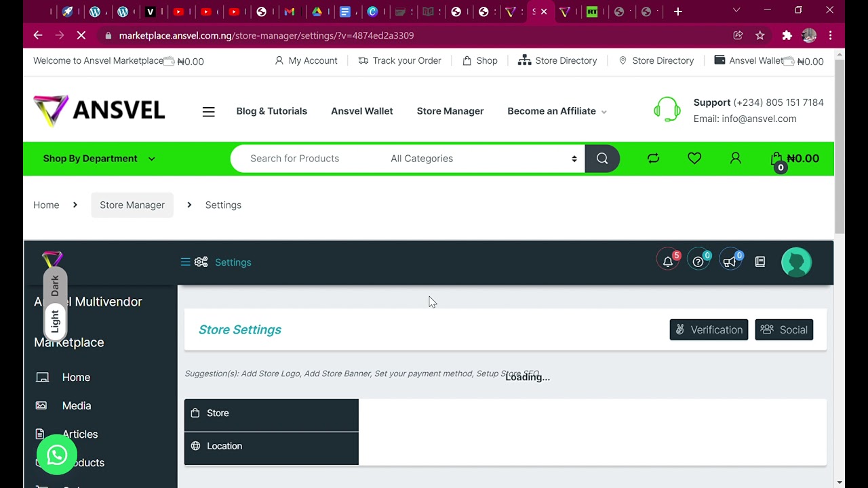
Task: Click the green profile avatar
Action: 796,262
